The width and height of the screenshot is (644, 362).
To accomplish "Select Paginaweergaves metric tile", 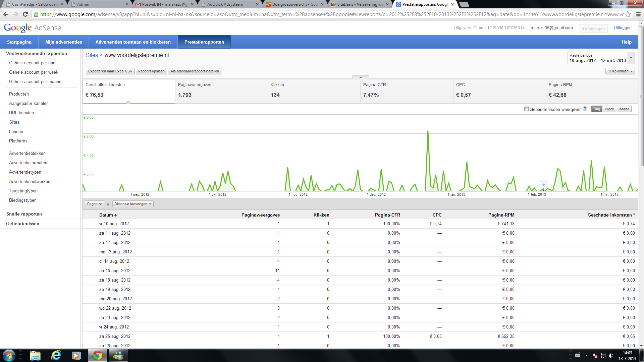I will pos(221,91).
